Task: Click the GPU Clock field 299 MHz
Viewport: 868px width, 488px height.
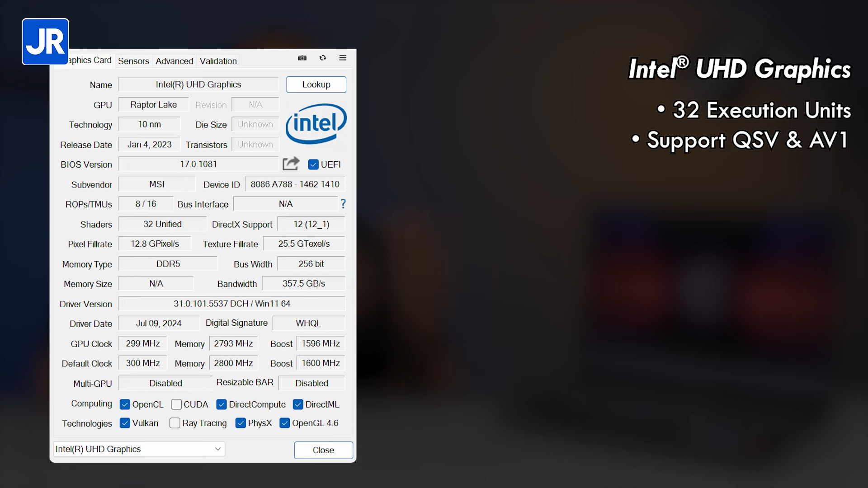Action: (x=143, y=343)
